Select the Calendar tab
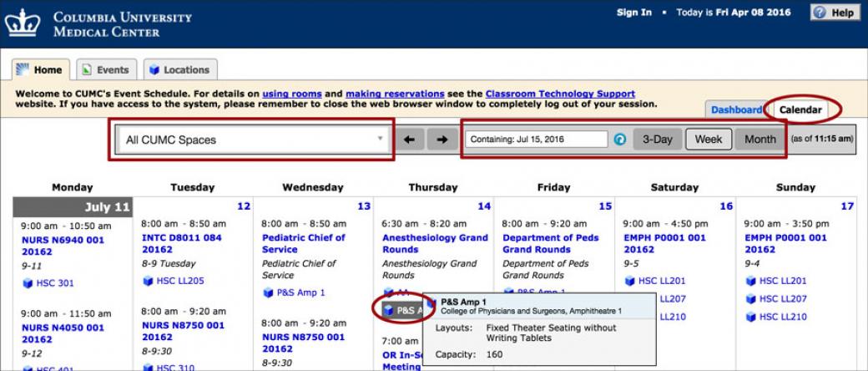 coord(800,109)
